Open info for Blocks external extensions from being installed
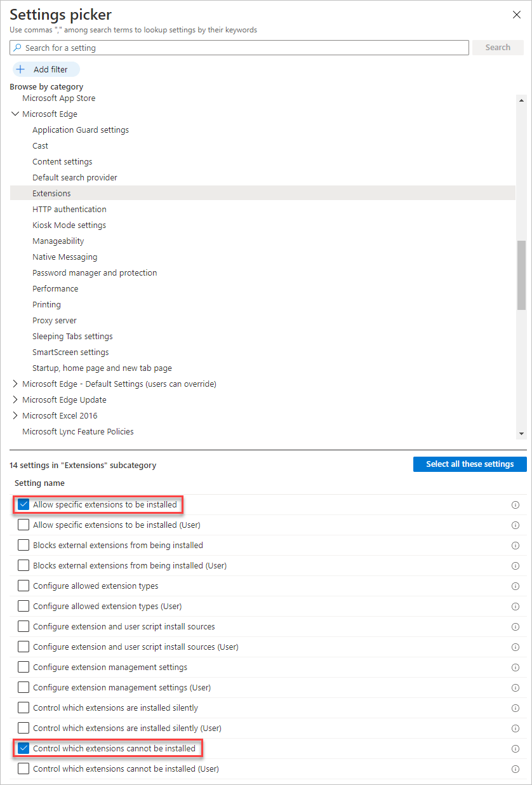The width and height of the screenshot is (532, 785). [x=515, y=546]
